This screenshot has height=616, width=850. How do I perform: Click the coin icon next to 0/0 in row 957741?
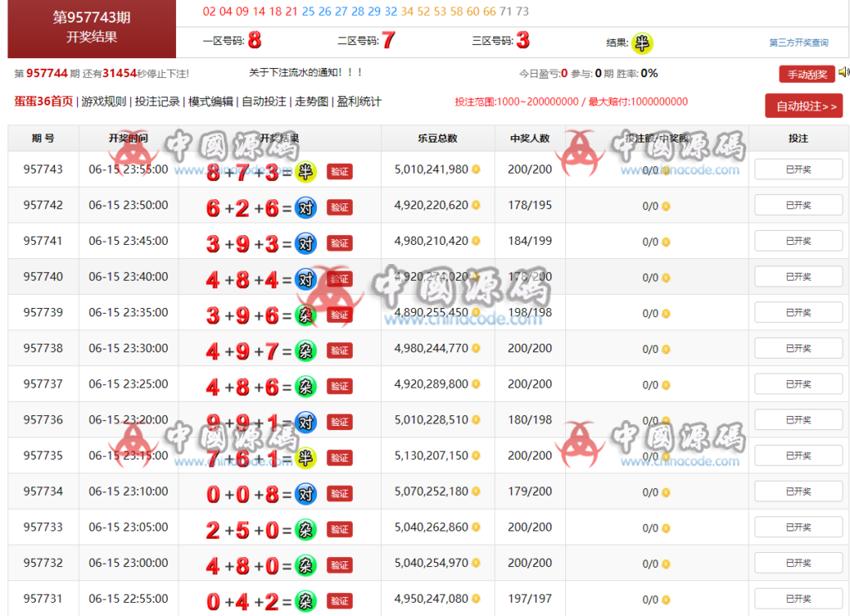666,242
